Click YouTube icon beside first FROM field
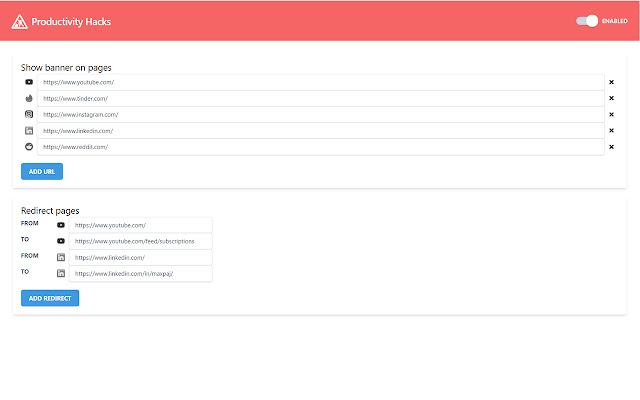Image resolution: width=640 pixels, height=400 pixels. point(61,225)
